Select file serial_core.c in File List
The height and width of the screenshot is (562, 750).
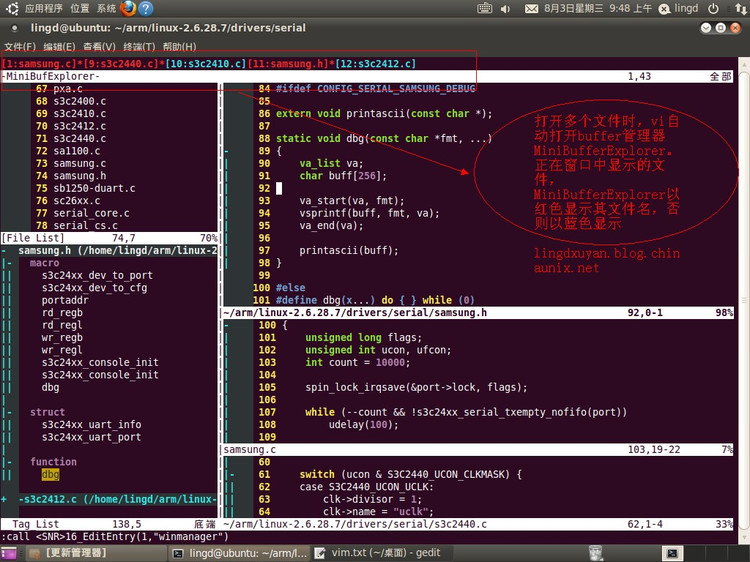click(x=91, y=213)
